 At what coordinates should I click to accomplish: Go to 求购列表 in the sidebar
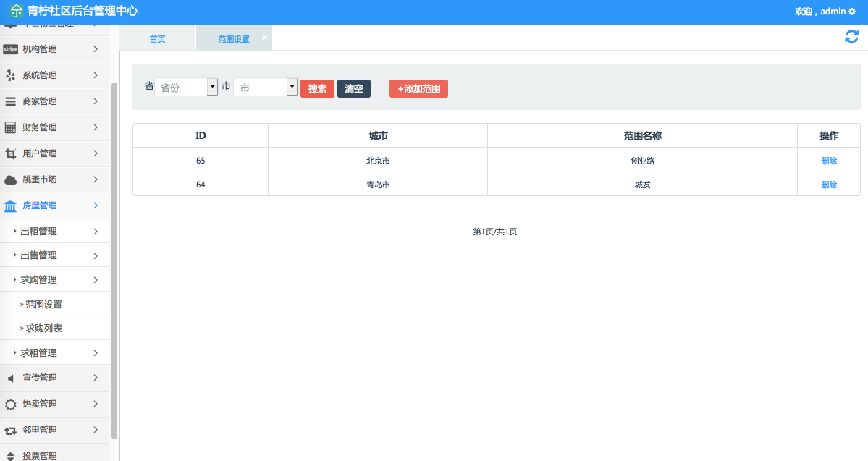tap(43, 328)
